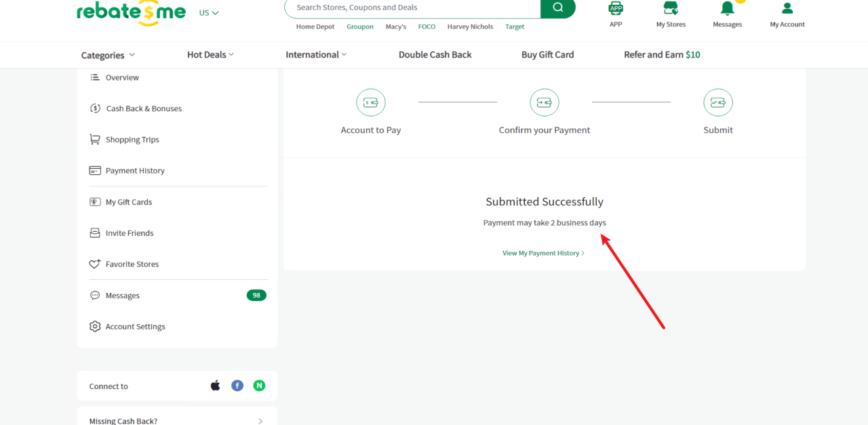This screenshot has height=425, width=868.
Task: Click the Groupon quick store link
Action: click(x=360, y=27)
